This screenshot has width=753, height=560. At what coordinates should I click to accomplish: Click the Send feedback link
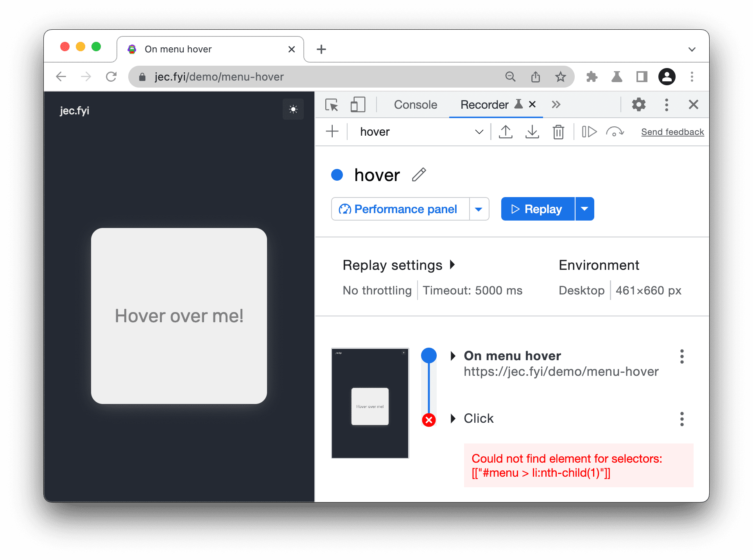tap(672, 131)
